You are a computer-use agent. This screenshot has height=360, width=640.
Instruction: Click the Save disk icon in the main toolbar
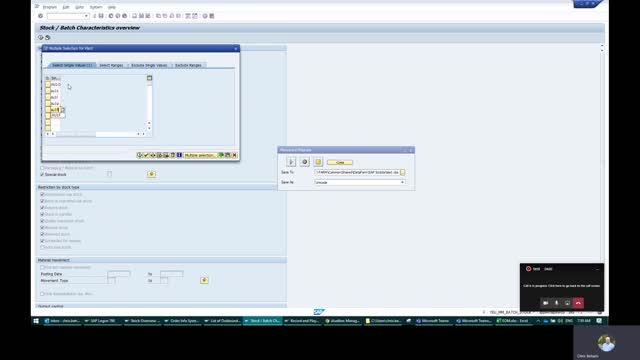click(x=101, y=16)
